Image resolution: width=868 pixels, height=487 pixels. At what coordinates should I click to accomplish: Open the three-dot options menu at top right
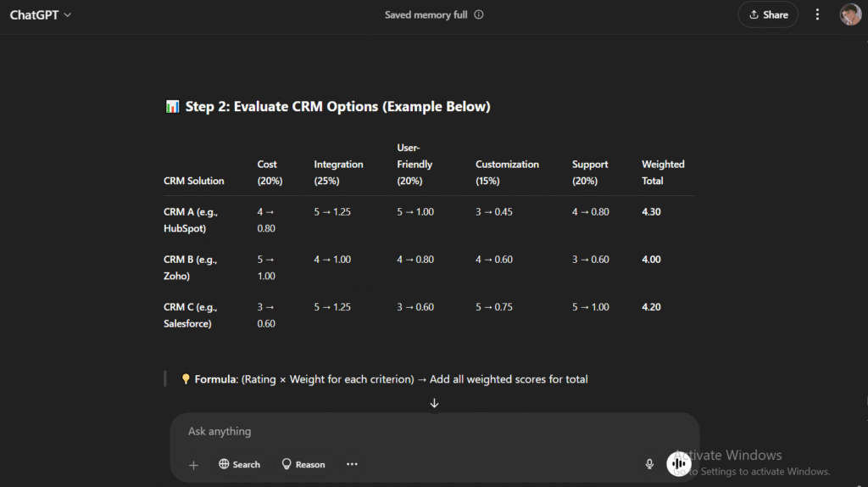[817, 15]
